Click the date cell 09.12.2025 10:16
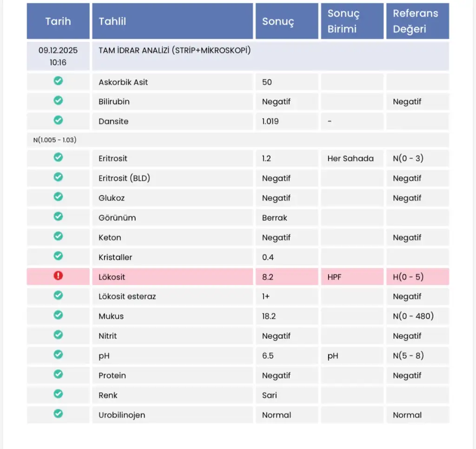Image resolution: width=476 pixels, height=449 pixels. (58, 56)
